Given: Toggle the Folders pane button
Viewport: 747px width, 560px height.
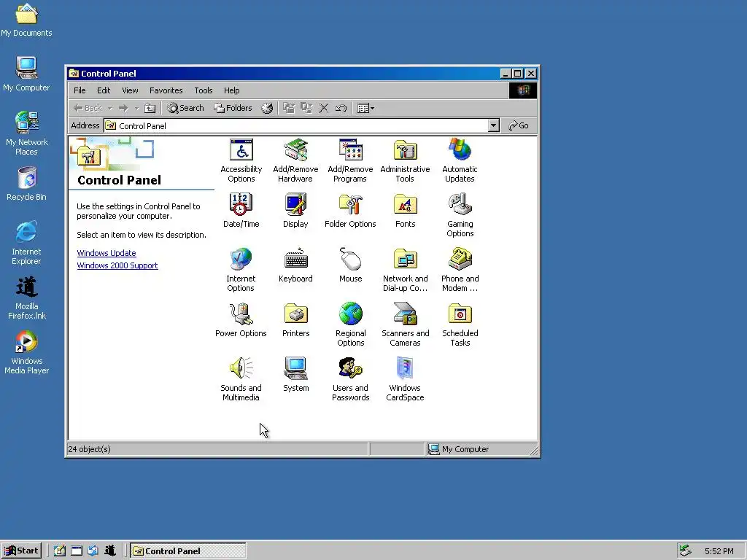Looking at the screenshot, I should point(233,108).
